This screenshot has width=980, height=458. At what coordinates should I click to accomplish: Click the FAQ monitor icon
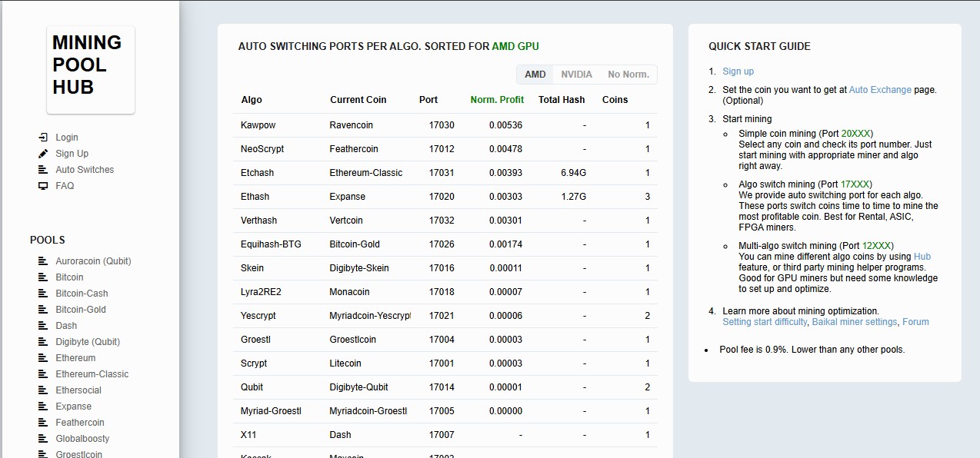(43, 185)
